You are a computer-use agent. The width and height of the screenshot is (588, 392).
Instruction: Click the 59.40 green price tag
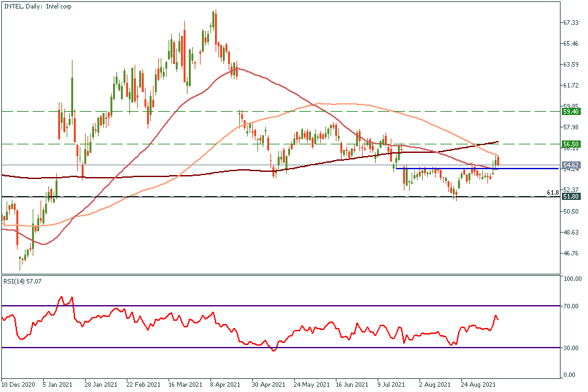click(571, 112)
